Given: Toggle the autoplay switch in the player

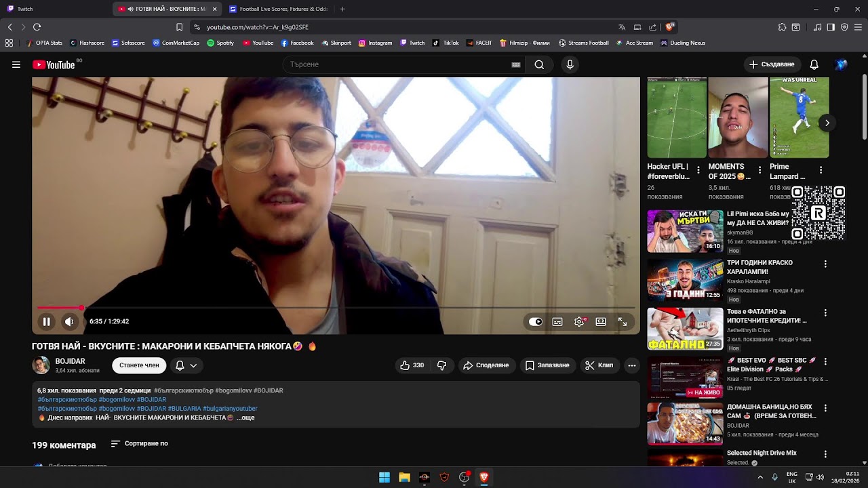Looking at the screenshot, I should point(536,322).
